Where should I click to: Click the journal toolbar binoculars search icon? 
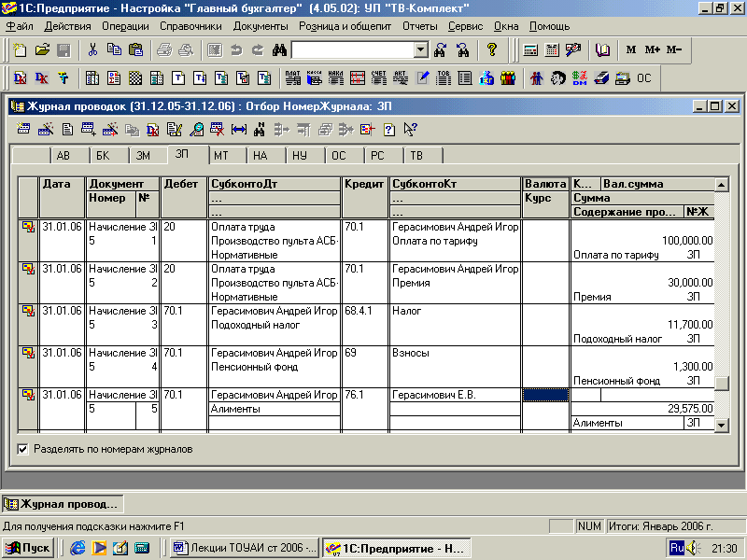tap(260, 129)
